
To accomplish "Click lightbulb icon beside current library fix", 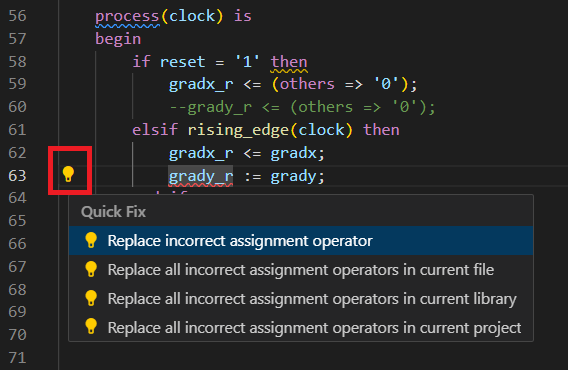I will coord(91,298).
